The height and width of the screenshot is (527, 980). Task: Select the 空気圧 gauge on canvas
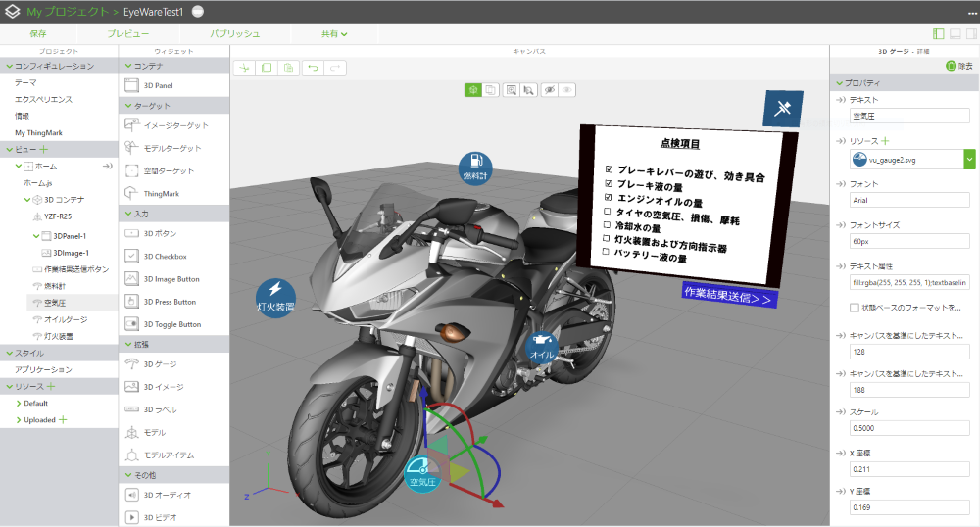click(422, 474)
